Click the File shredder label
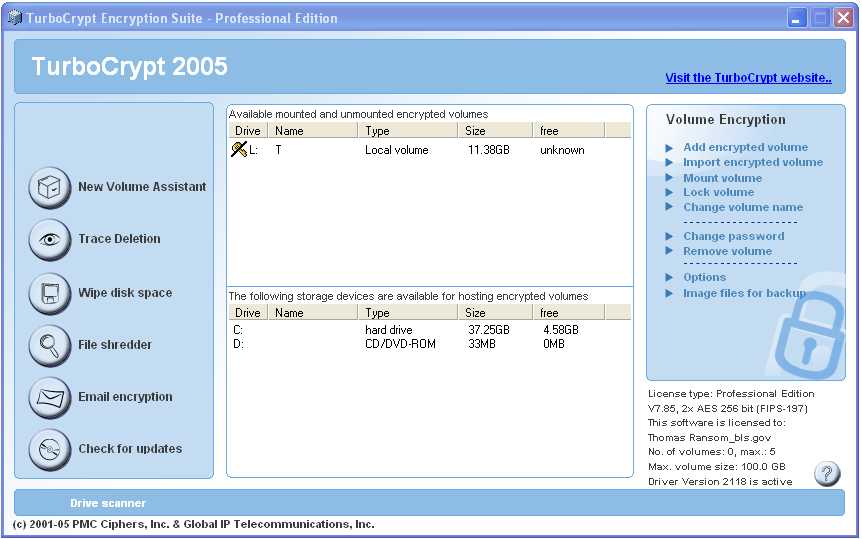This screenshot has height=539, width=862. coord(115,345)
